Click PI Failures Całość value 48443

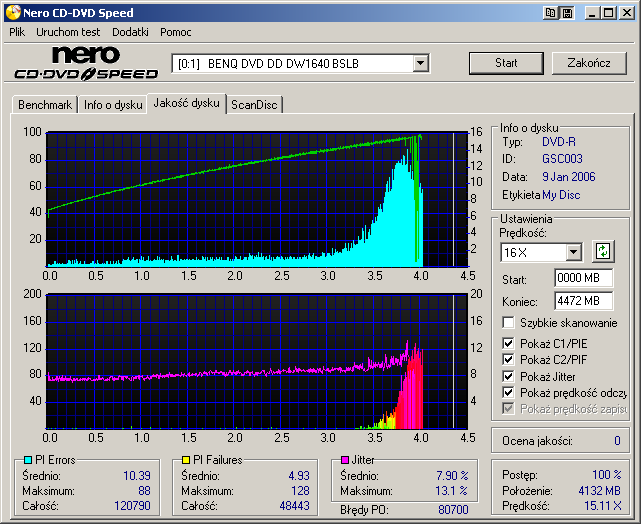295,506
